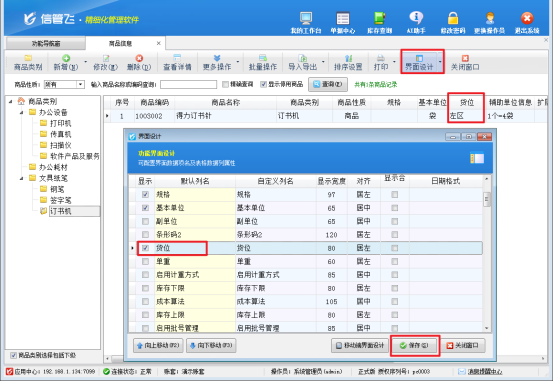Open 排序设置 toolbar button
Image resolution: width=553 pixels, height=381 pixels.
(348, 62)
